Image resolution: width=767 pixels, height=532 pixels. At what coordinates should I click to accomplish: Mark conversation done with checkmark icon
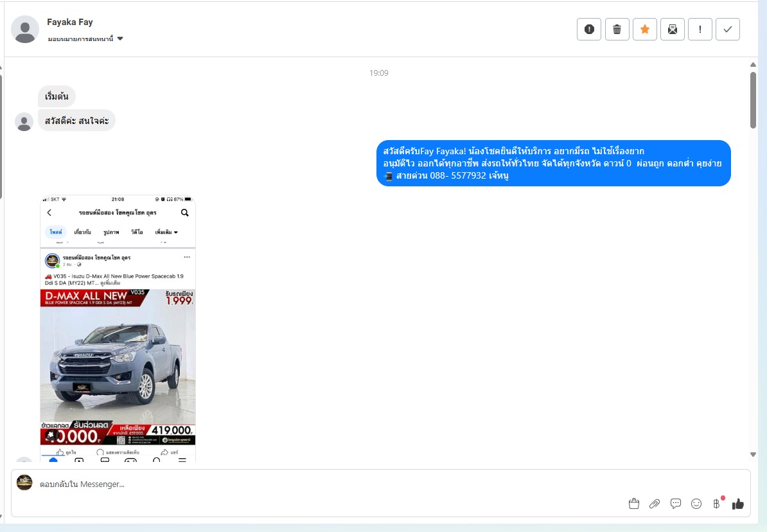[728, 30]
